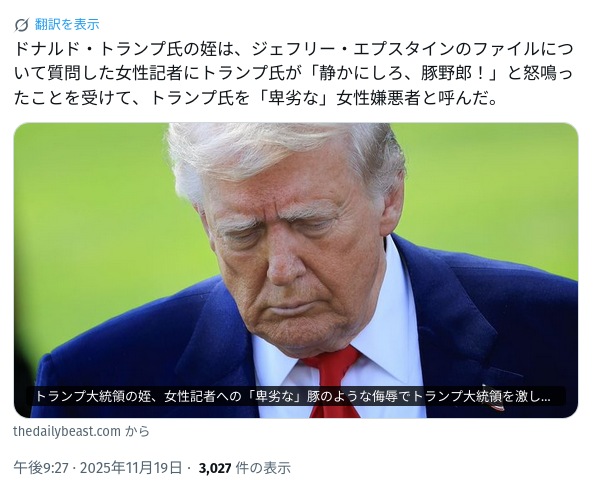Open the Daily Beast article preview image
Viewport: 593px width, 486px height.
(x=296, y=270)
